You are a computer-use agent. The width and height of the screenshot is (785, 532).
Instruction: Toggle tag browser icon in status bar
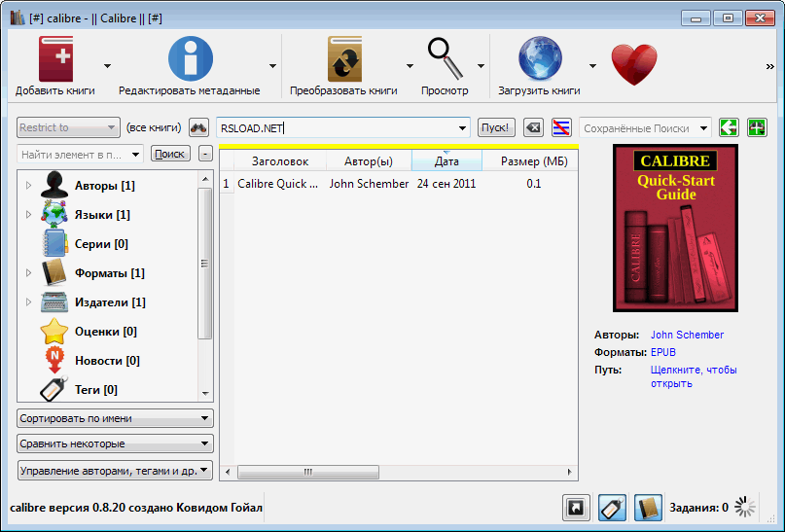pos(612,508)
